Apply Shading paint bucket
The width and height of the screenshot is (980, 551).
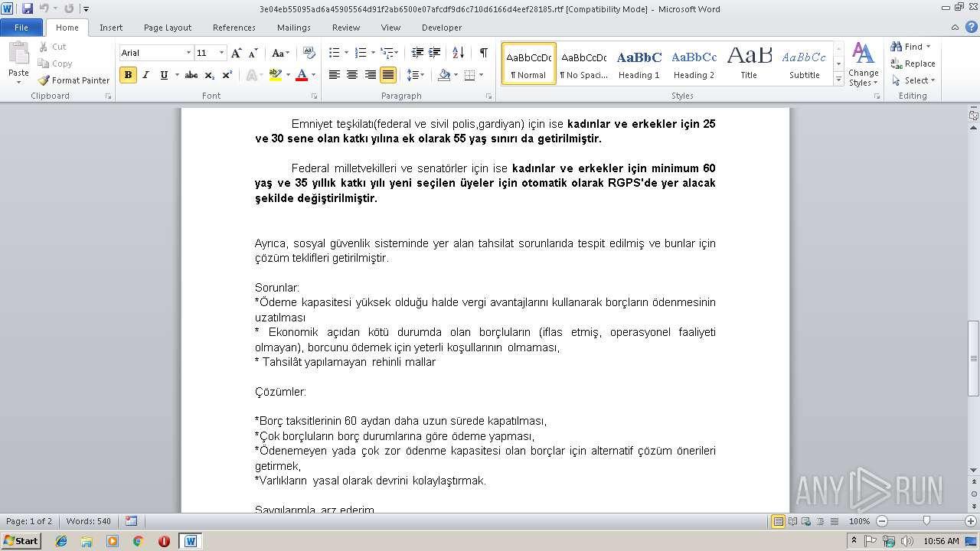coord(444,75)
